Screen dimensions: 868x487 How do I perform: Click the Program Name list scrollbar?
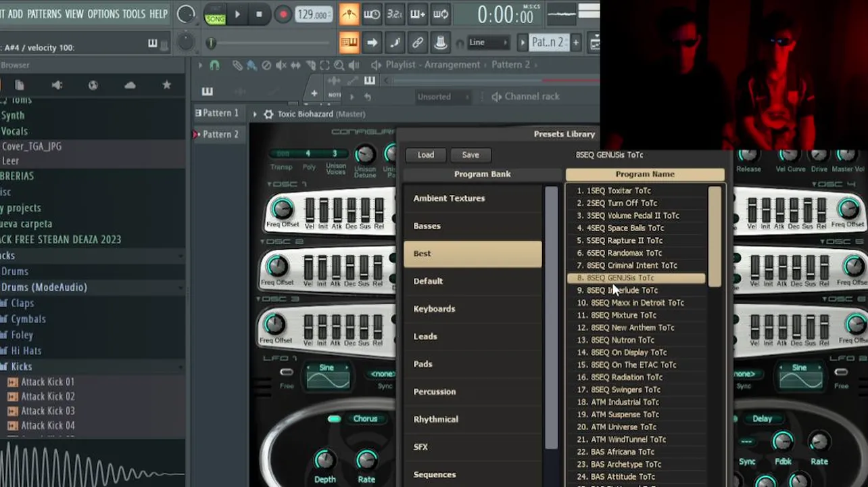coord(715,237)
